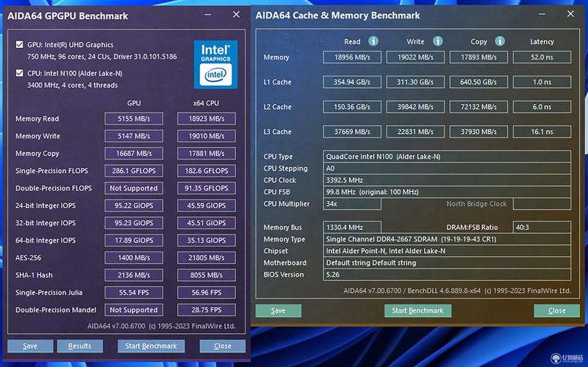Select GPU Single-Precision 286.1 GFLOPS value
The height and width of the screenshot is (367, 588).
pyautogui.click(x=134, y=171)
